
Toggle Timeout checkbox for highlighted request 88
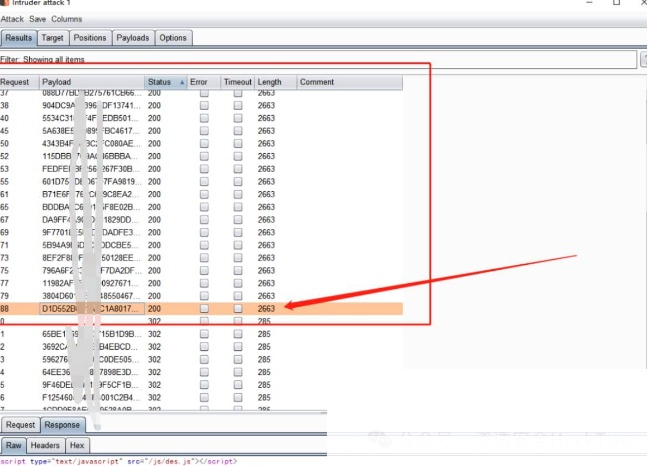(x=238, y=309)
